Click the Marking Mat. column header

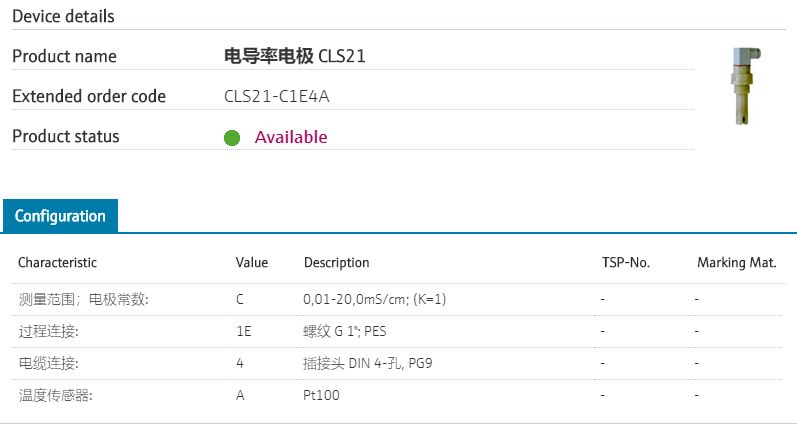coord(737,263)
